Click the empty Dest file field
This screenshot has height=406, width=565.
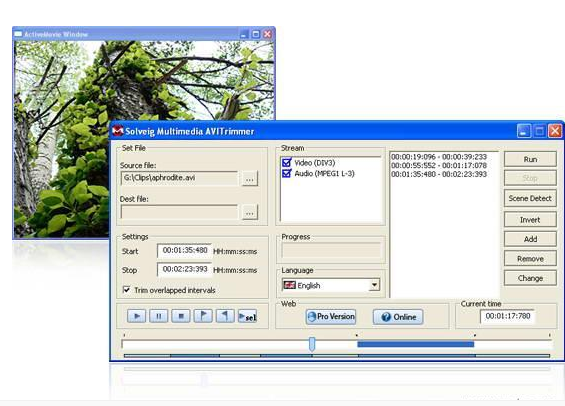(179, 212)
